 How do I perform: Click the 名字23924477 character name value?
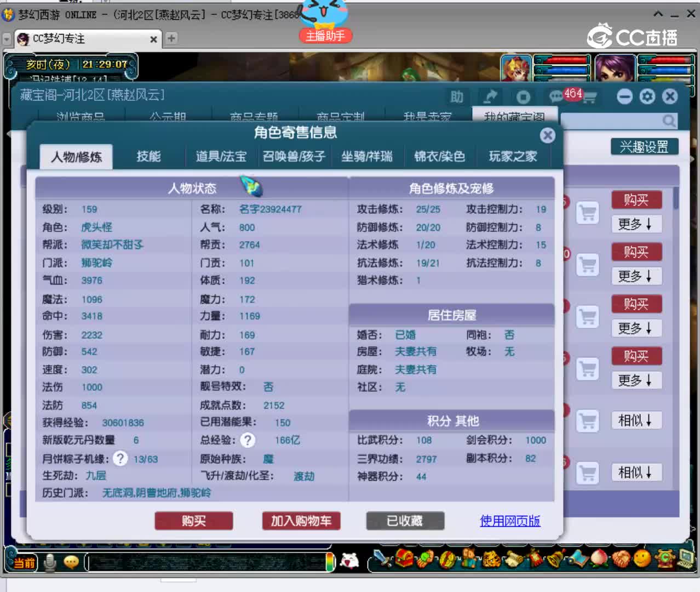pos(271,209)
